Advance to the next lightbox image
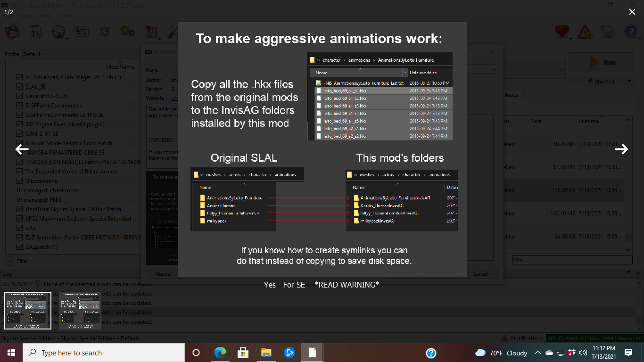644x362 pixels. tap(621, 149)
